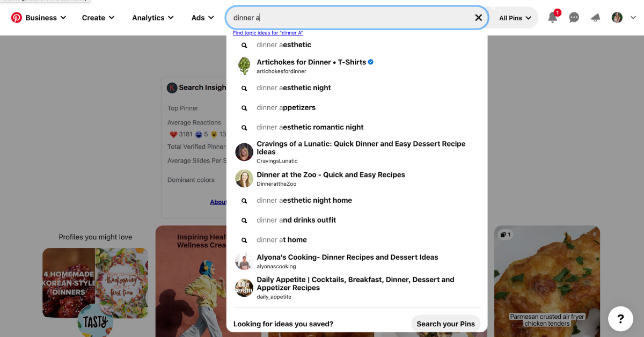
Task: Click the heart reaction count 3181
Action: pyautogui.click(x=181, y=134)
